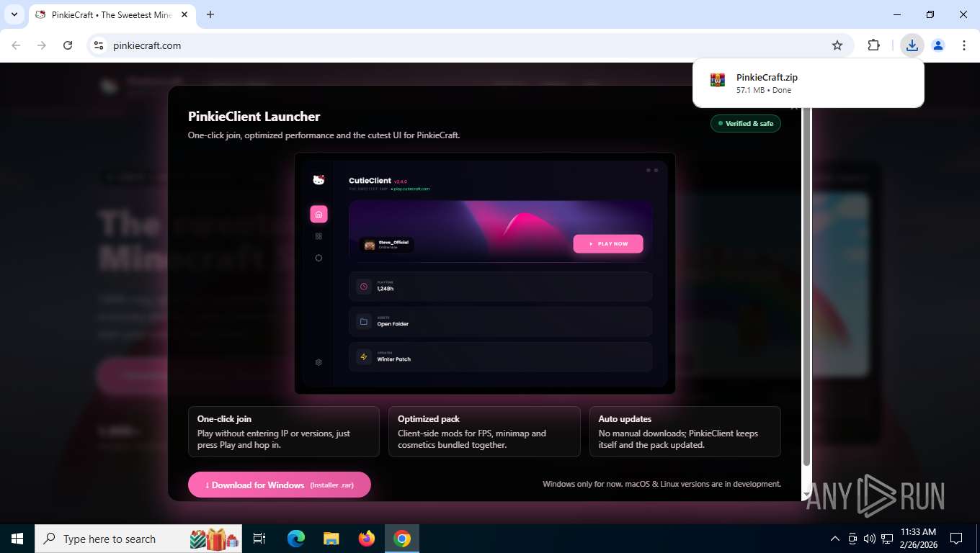
Task: Click the PinkieClient Launcher heading
Action: 254,116
